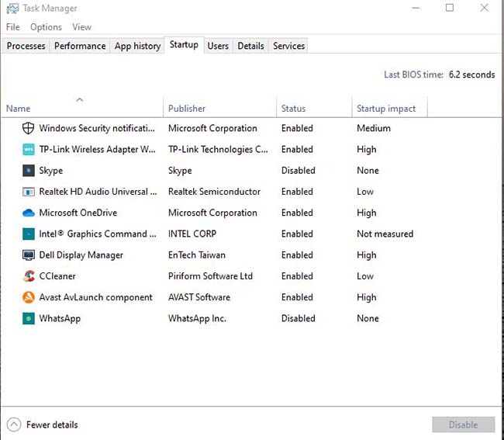The height and width of the screenshot is (440, 504).
Task: Select the Realtek HD Audio Universal name
Action: pyautogui.click(x=98, y=192)
